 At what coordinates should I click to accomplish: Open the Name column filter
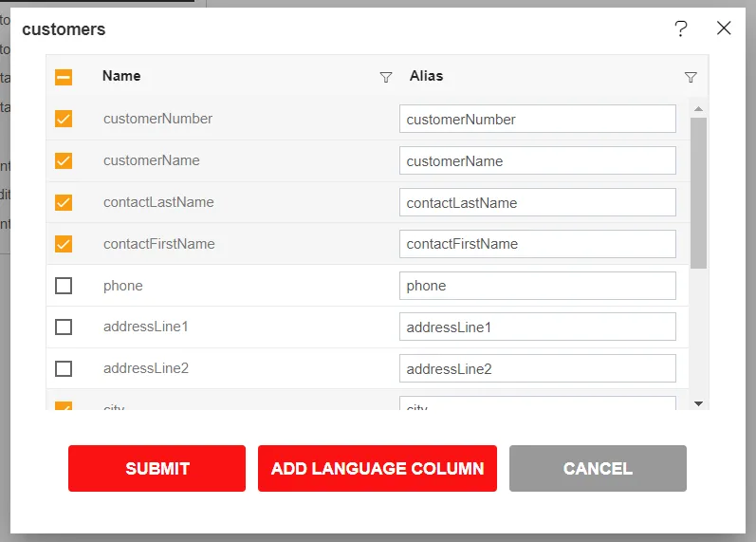pyautogui.click(x=386, y=77)
